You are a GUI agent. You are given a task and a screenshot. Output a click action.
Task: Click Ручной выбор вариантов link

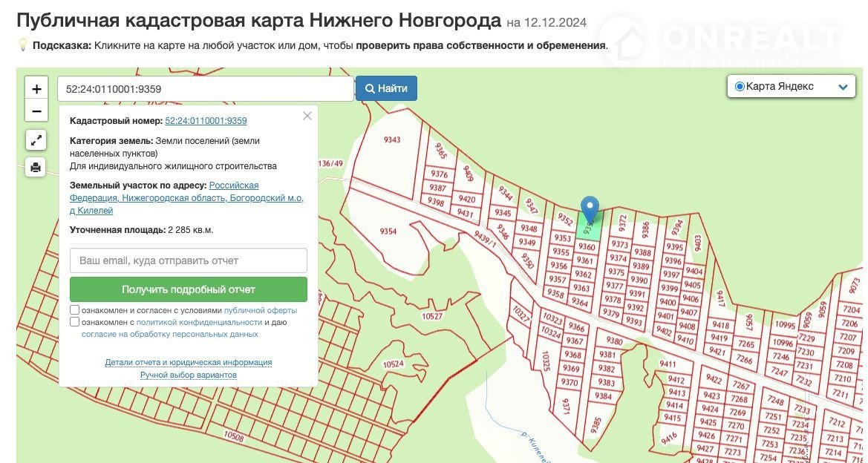[189, 375]
